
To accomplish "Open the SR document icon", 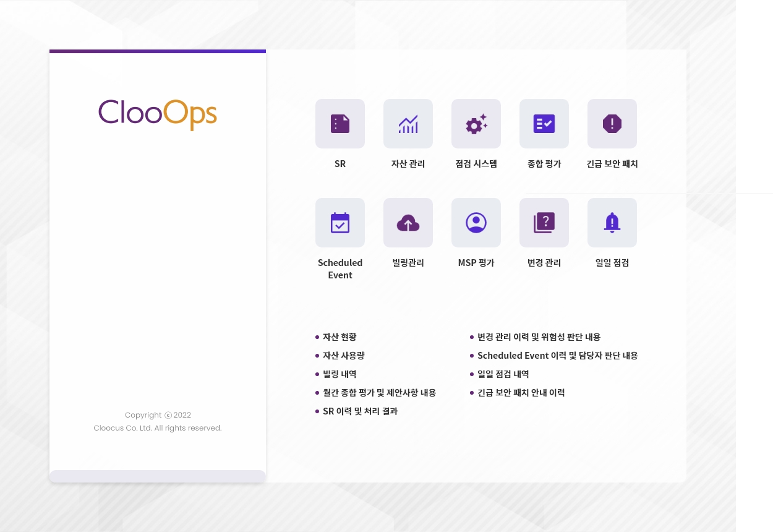I will click(340, 124).
